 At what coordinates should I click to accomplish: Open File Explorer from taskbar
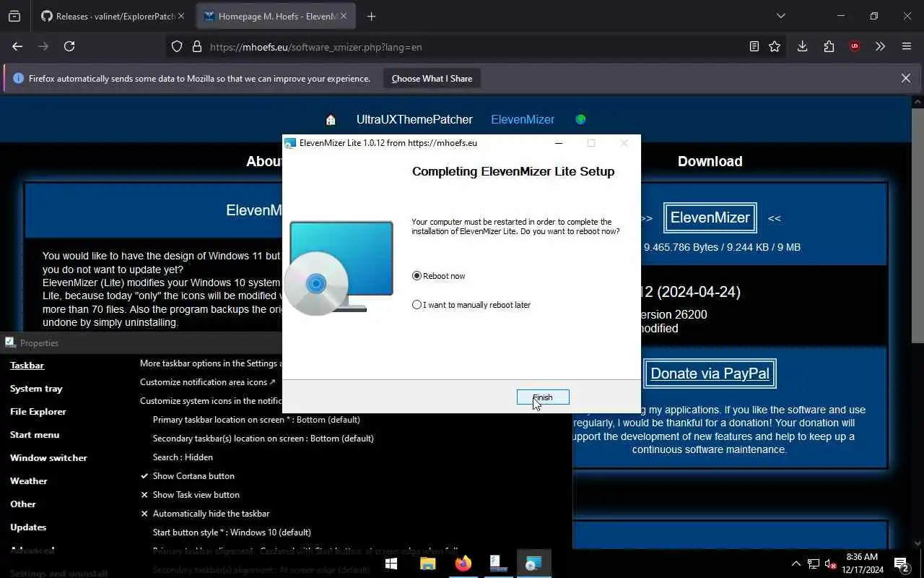coord(427,564)
